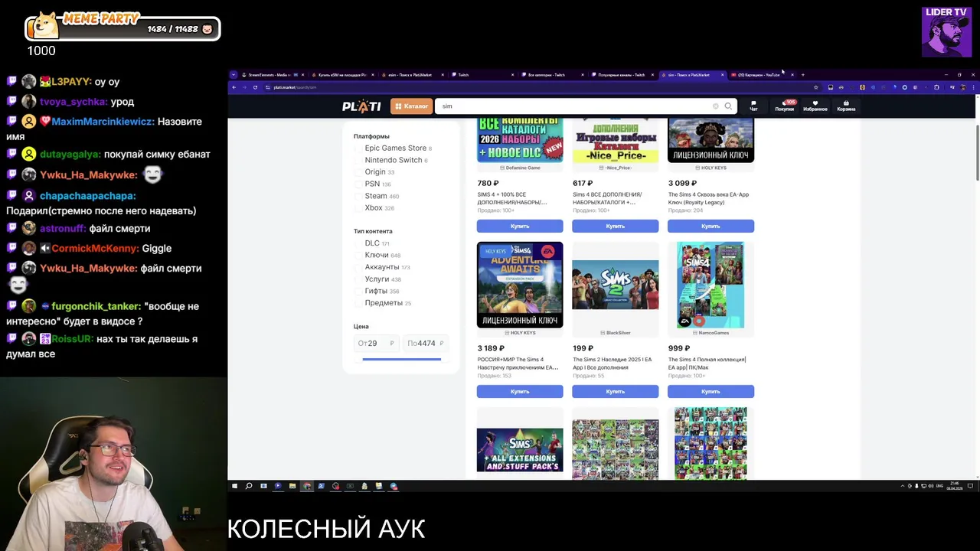Check the Nintendo Switch platform filter
Viewport: 980px width, 551px height.
tap(359, 160)
